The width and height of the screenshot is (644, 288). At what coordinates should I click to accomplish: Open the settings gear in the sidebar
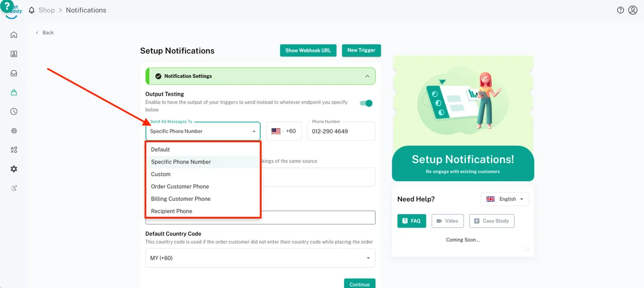click(x=14, y=169)
